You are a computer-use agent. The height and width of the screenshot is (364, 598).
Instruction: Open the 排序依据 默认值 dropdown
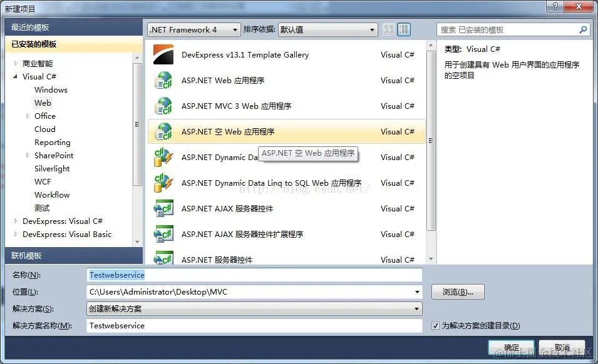coord(327,29)
